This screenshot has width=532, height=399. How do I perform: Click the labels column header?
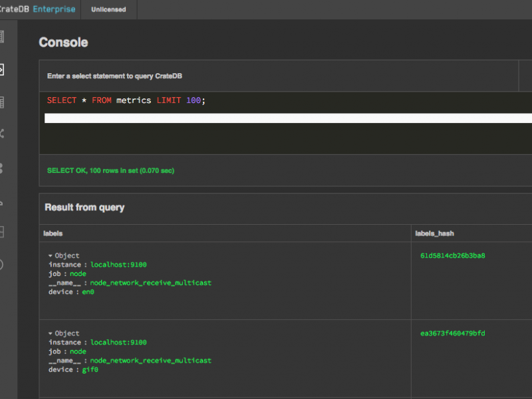tap(53, 233)
